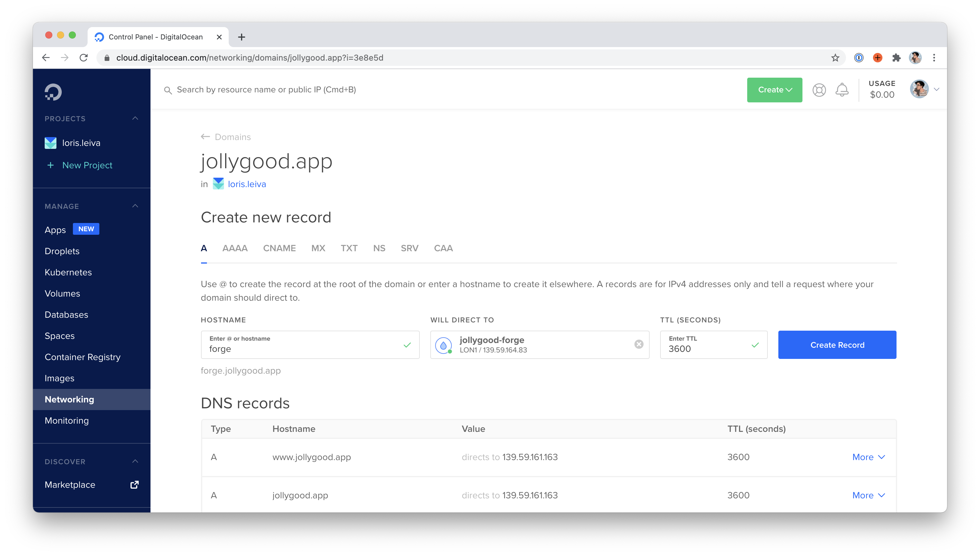Close the Control Panel tab
The image size is (980, 556).
219,37
